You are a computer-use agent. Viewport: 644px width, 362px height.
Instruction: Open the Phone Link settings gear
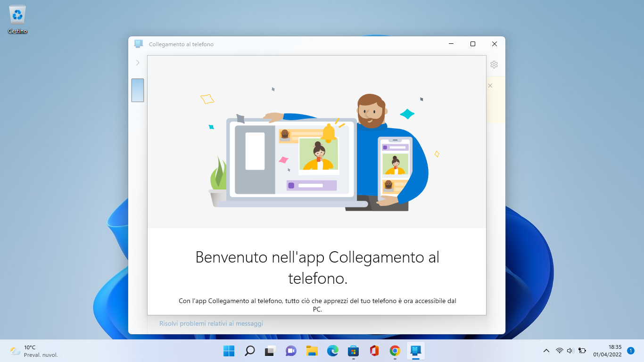(494, 65)
